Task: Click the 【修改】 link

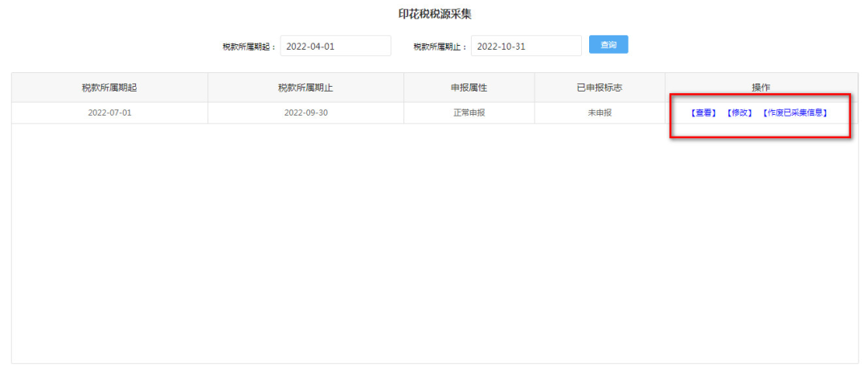Action: [x=739, y=113]
